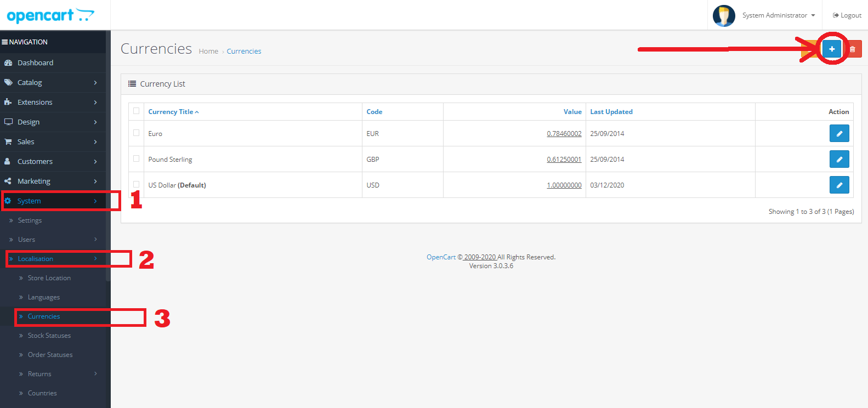Viewport: 868px width, 408px height.
Task: Click the 03/12/2020 last updated date
Action: [607, 185]
